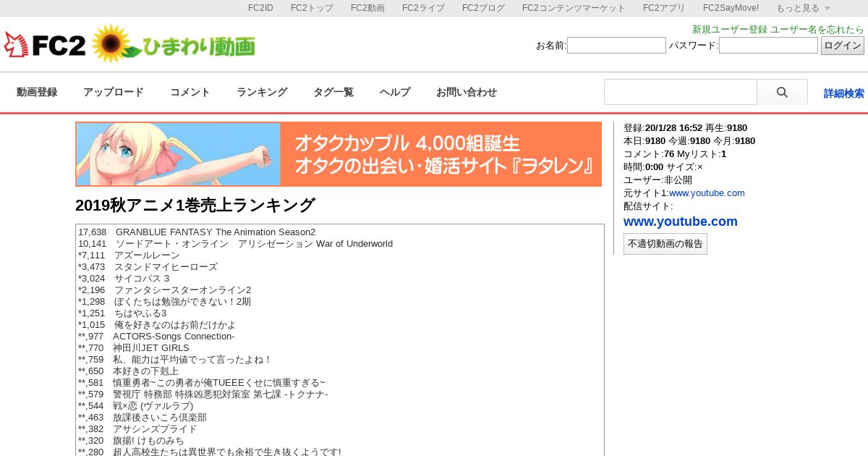
Task: Open タグ一覧 menu item
Action: (333, 93)
